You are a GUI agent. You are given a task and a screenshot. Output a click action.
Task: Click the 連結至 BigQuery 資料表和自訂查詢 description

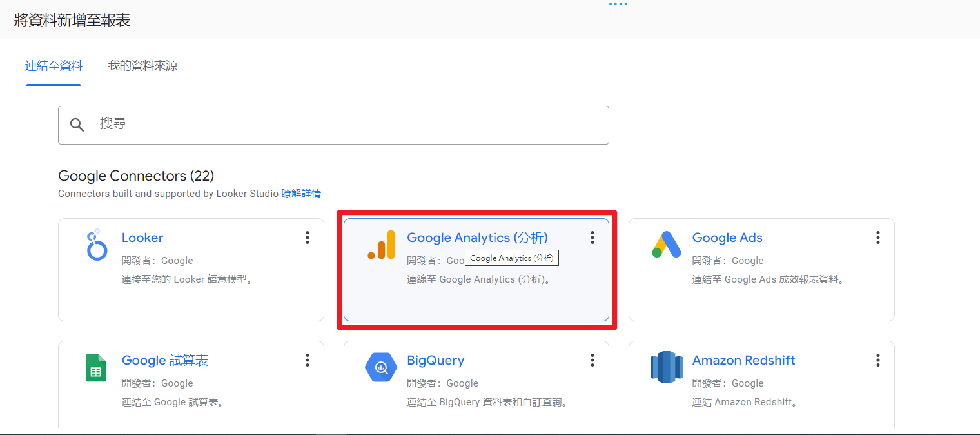coord(487,402)
